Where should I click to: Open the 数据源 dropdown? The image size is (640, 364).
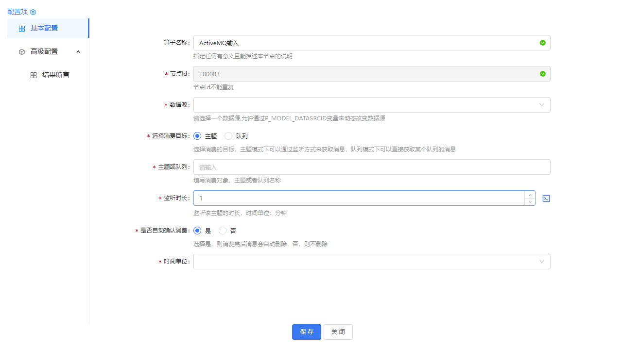(x=371, y=105)
